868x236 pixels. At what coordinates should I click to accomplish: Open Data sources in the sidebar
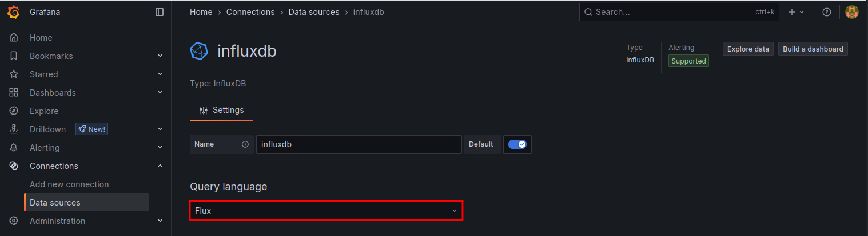pos(55,203)
